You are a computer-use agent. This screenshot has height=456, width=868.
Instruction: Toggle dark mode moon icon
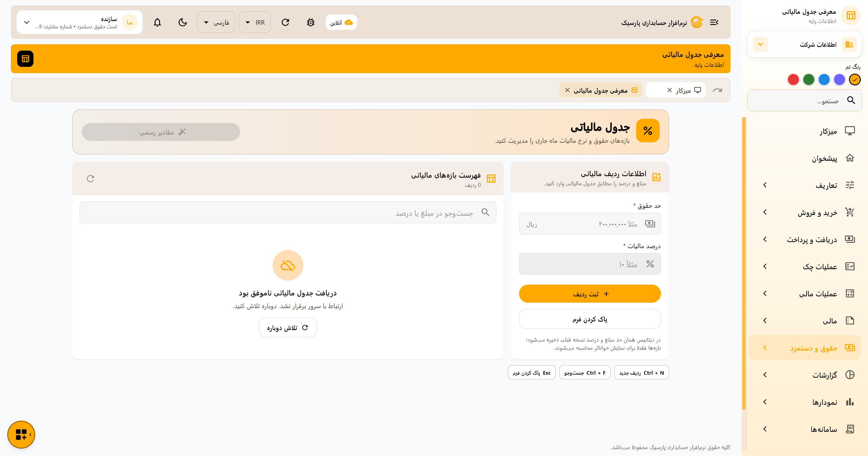(x=183, y=22)
